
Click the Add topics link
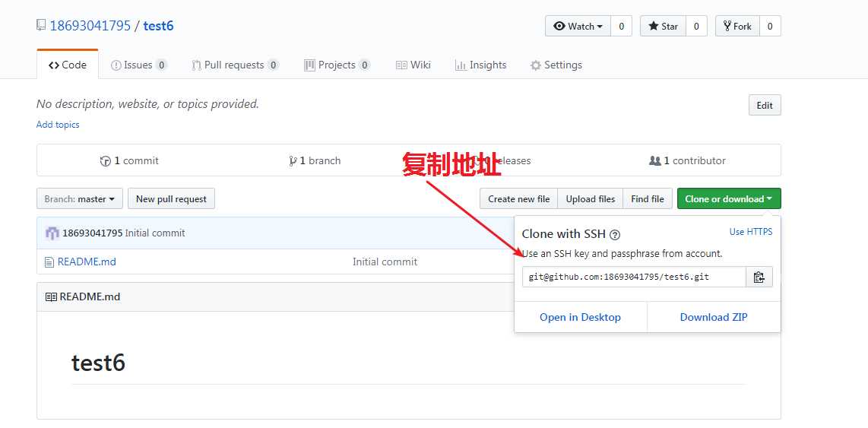pos(58,125)
